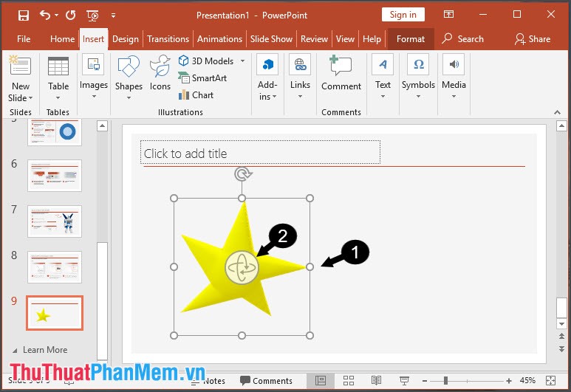The height and width of the screenshot is (392, 571).
Task: Open the Links dropdown
Action: [x=300, y=76]
